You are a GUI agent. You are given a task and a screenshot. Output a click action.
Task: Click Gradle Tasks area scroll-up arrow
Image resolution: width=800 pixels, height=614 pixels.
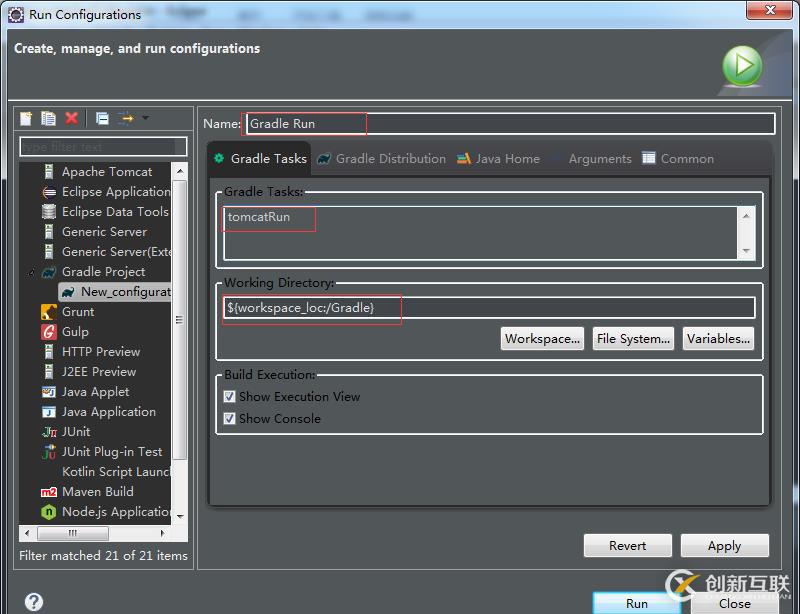coord(746,216)
